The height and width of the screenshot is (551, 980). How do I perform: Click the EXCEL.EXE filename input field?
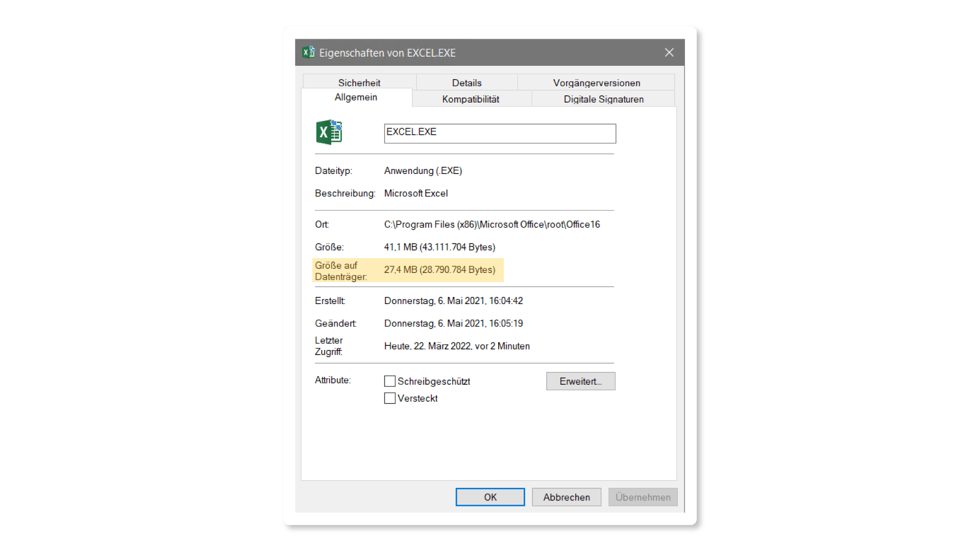point(500,133)
